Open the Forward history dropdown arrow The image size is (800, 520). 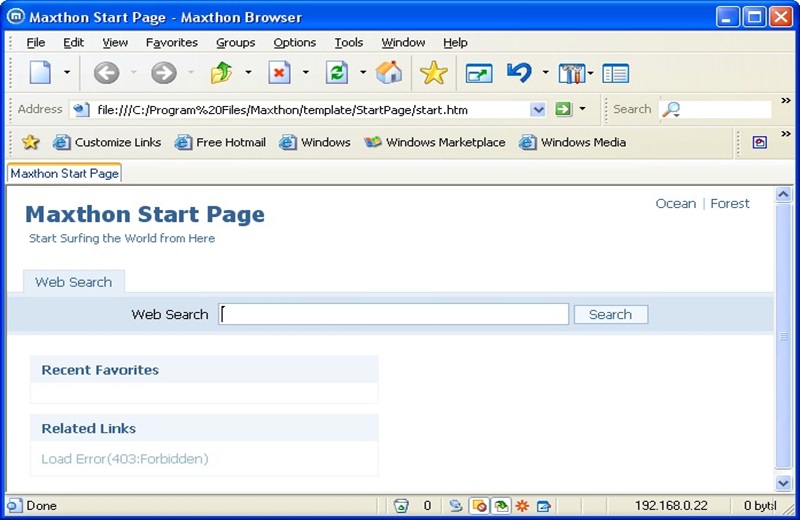point(191,72)
